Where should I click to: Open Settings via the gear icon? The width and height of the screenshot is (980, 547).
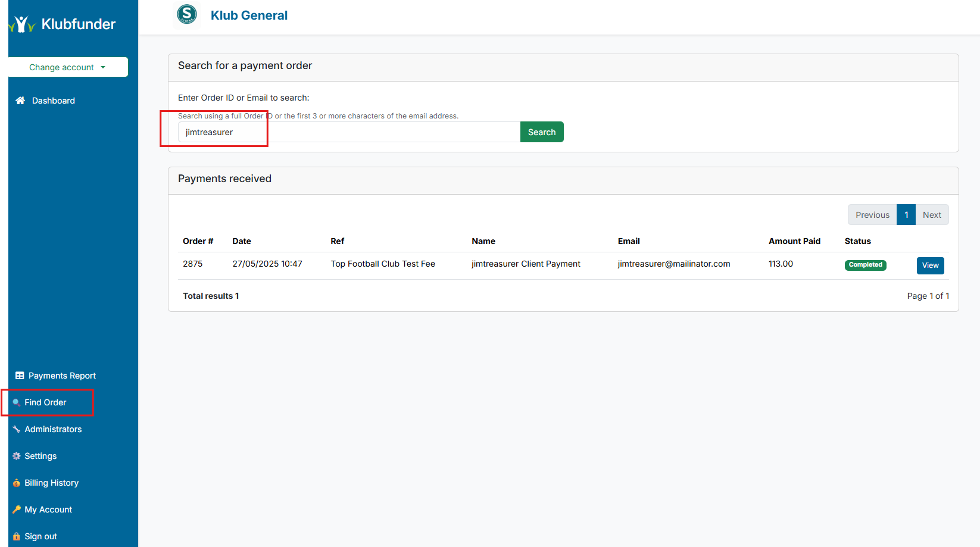click(17, 456)
